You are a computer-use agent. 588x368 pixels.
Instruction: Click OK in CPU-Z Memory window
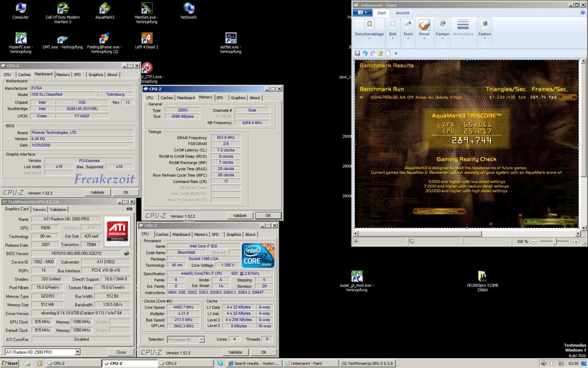pos(268,216)
